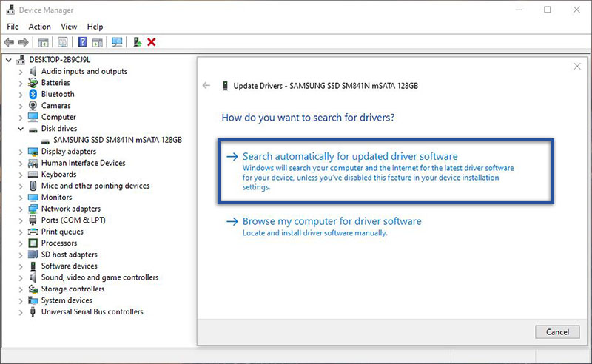The height and width of the screenshot is (364, 592).
Task: Click the Print queues printer icon
Action: pos(33,232)
